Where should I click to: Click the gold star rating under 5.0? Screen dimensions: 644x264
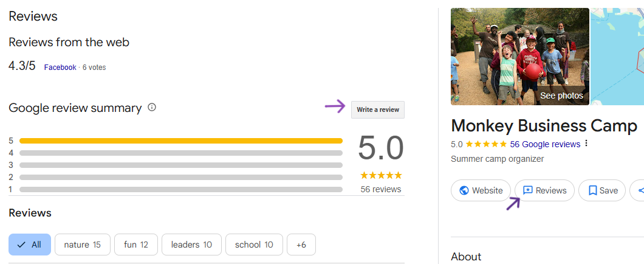(381, 175)
